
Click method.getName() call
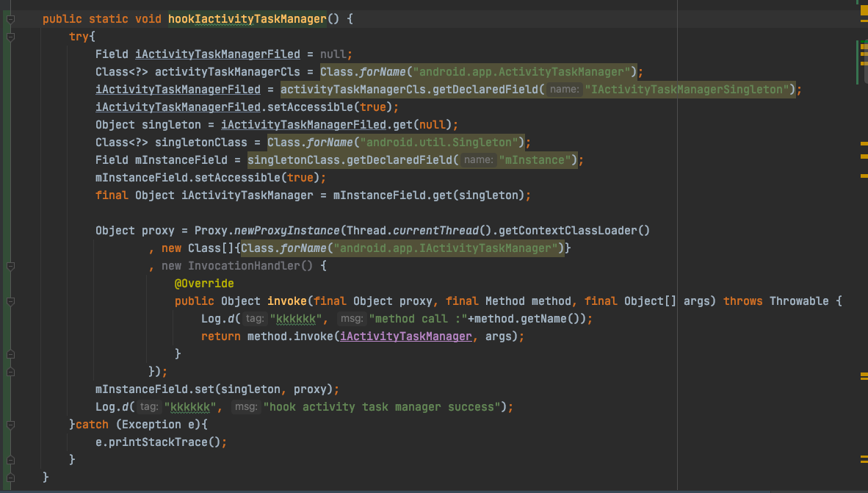(527, 319)
